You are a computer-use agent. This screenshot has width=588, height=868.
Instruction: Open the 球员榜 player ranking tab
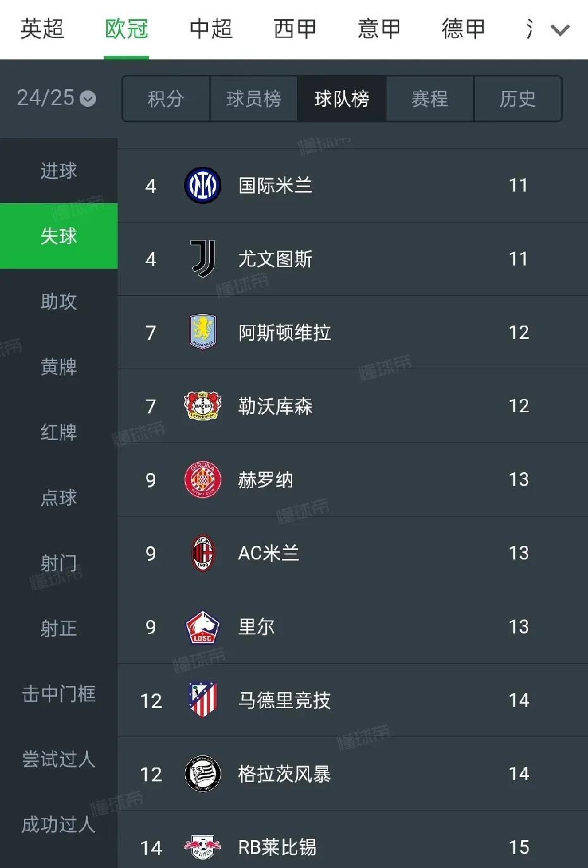[254, 99]
